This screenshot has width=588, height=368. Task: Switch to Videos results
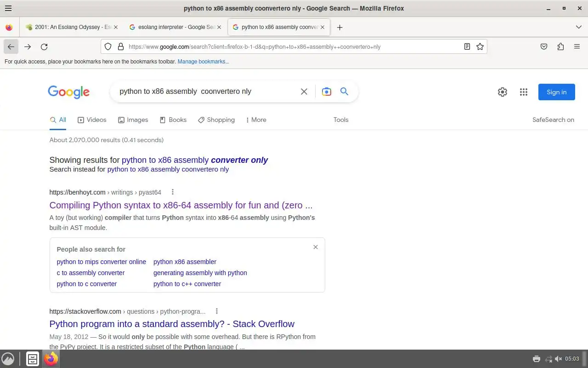click(92, 120)
